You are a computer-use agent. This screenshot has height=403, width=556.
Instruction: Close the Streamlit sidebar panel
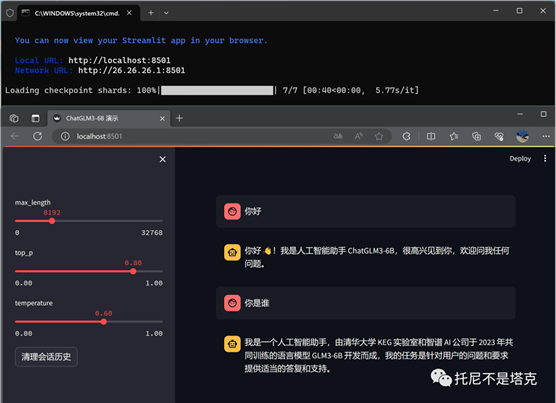[162, 159]
